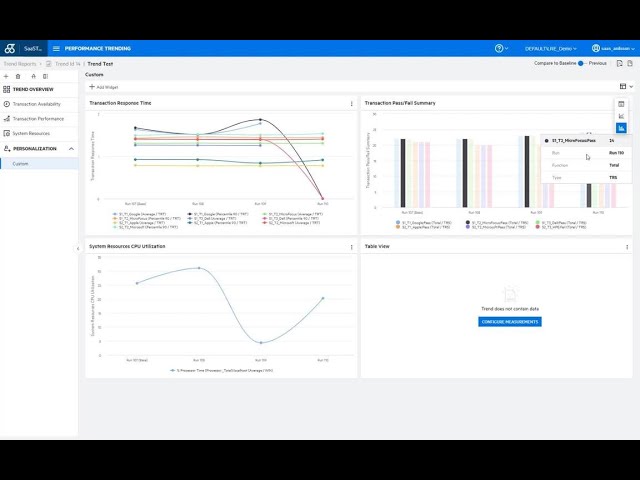Toggle the Processor Time legend entry in CPU chart
The height and width of the screenshot is (480, 640).
pyautogui.click(x=222, y=371)
